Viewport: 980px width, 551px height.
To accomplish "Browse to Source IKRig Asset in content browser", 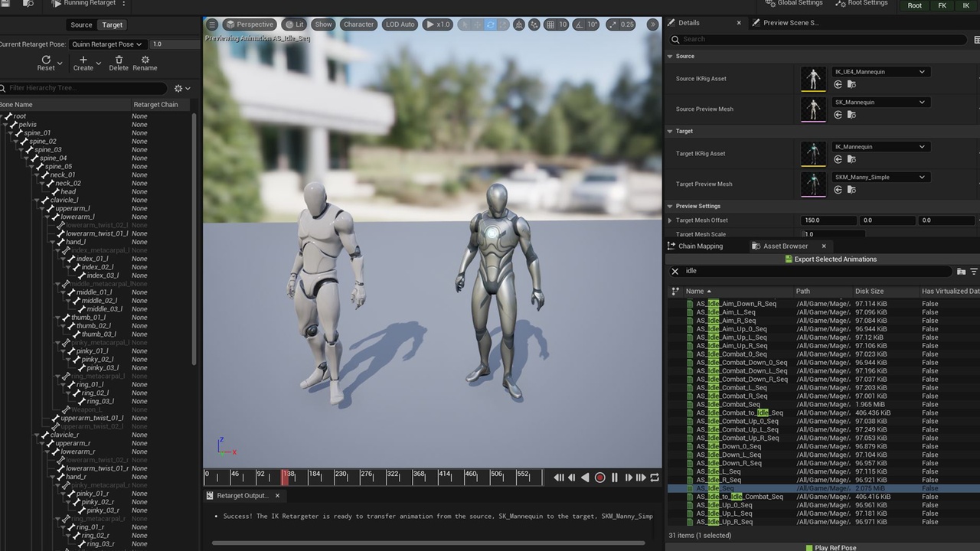I will coord(851,85).
